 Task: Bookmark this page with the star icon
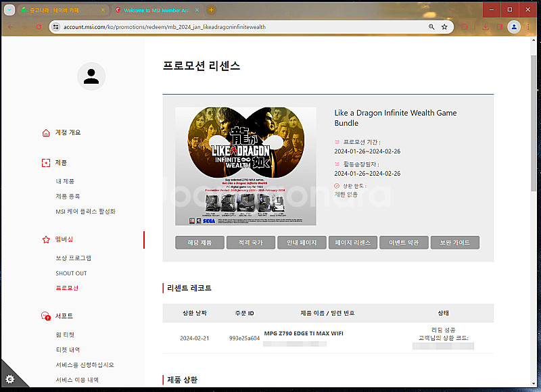[444, 27]
